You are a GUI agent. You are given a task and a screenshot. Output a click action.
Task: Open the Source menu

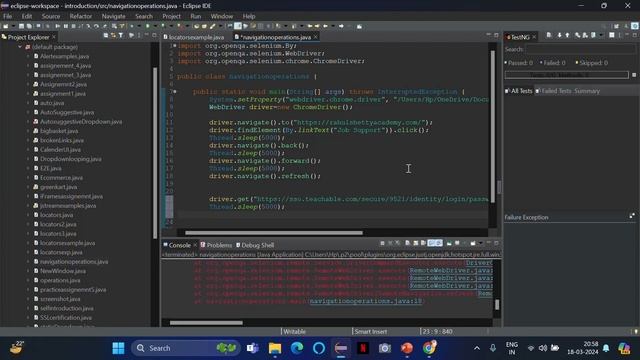pyautogui.click(x=51, y=16)
